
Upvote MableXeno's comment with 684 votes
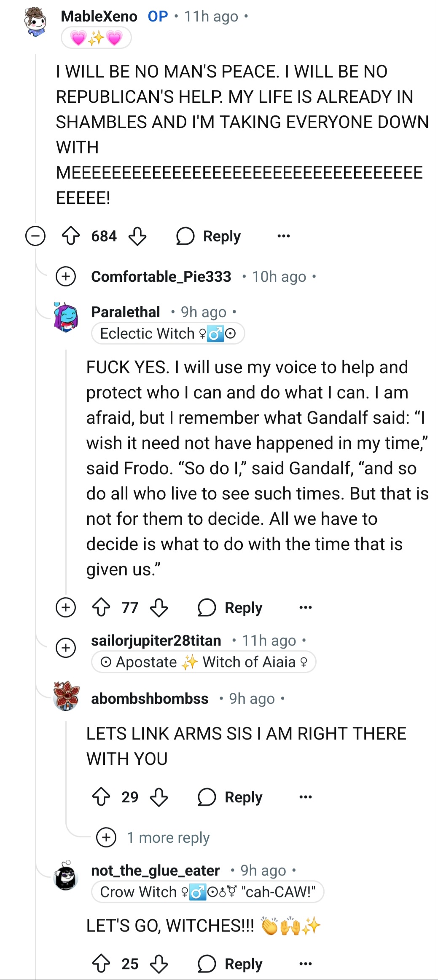pyautogui.click(x=71, y=236)
